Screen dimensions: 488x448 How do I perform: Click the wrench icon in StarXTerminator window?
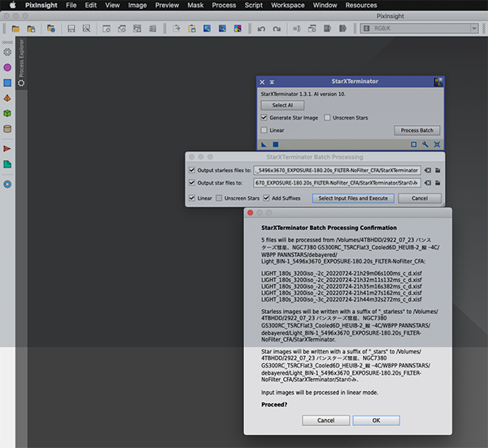[x=425, y=145]
